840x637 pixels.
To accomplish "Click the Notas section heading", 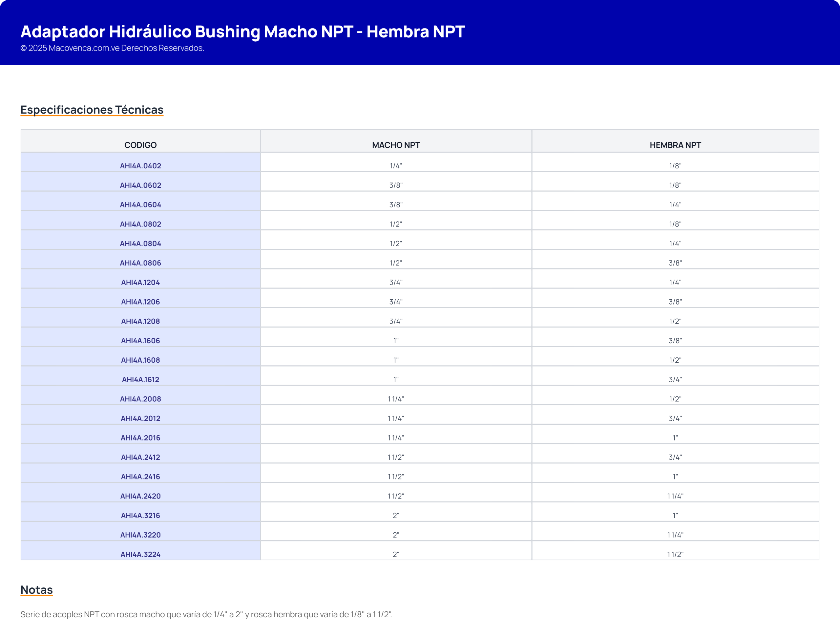I will [x=36, y=589].
